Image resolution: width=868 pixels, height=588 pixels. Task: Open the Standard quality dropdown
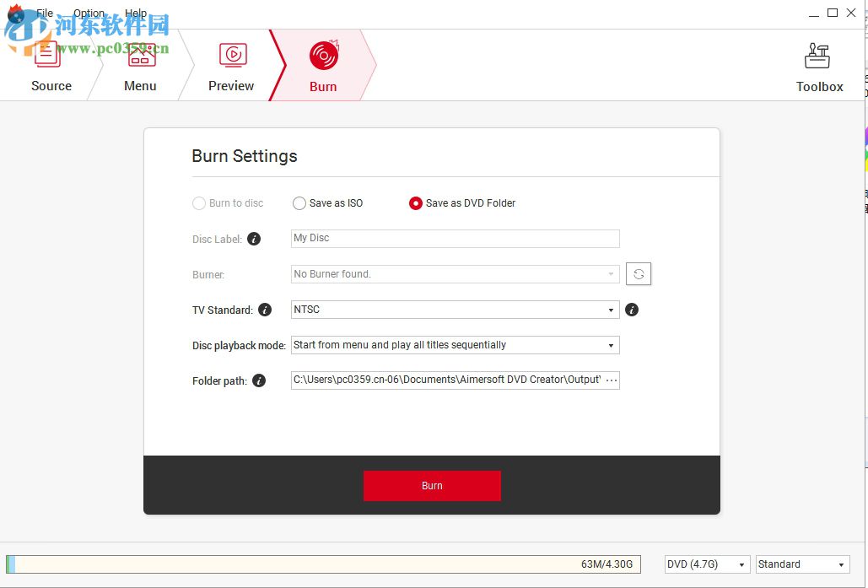[802, 564]
